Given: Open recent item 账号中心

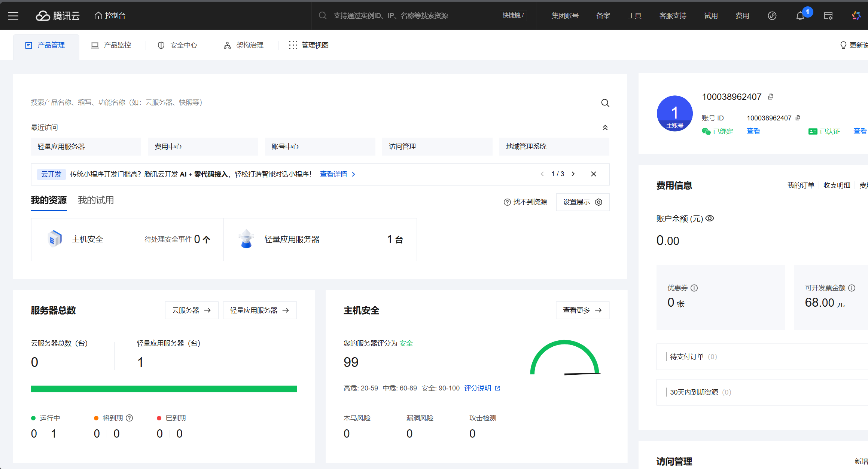Looking at the screenshot, I should pos(320,147).
